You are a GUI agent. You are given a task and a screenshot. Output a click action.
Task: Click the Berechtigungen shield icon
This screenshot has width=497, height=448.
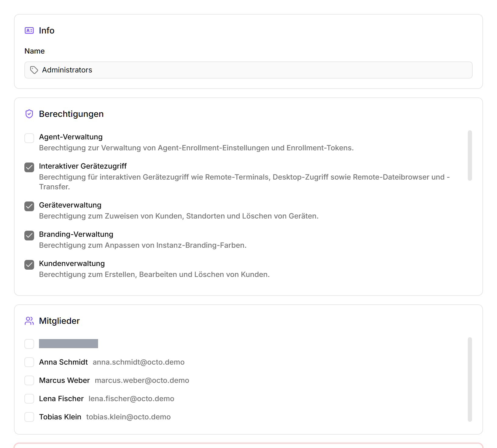(29, 114)
